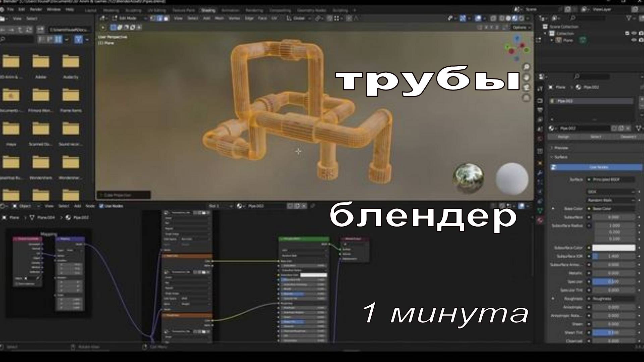Click the pan hand viewport gizmo
The image size is (644, 362).
point(526,77)
